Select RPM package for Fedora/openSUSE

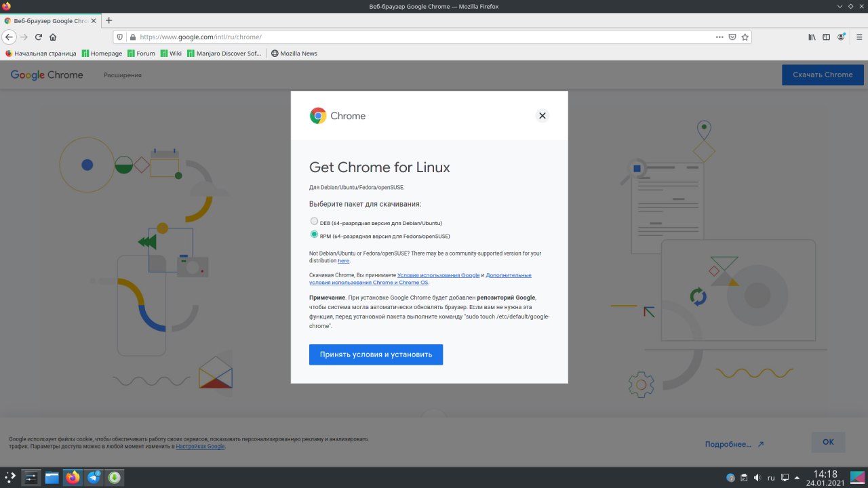tap(314, 235)
